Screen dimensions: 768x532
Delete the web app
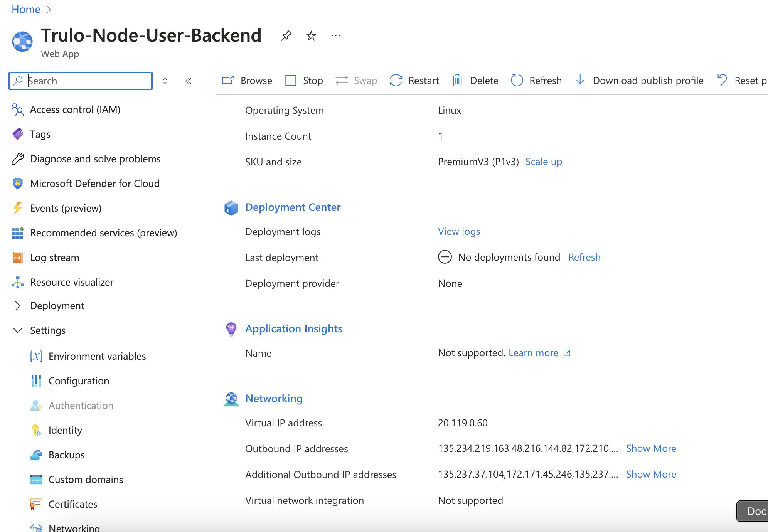point(475,81)
